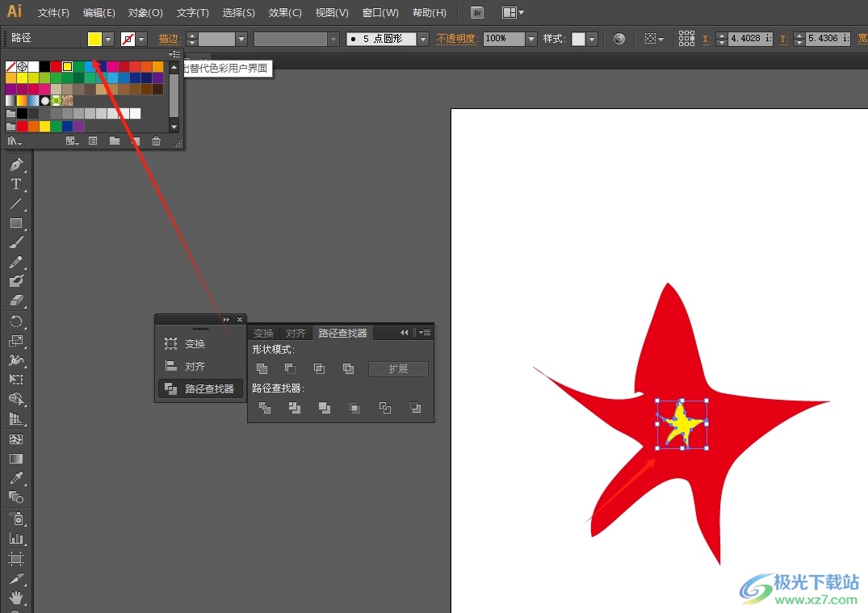This screenshot has height=613, width=868.
Task: Select the Blend tool
Action: pos(16,498)
